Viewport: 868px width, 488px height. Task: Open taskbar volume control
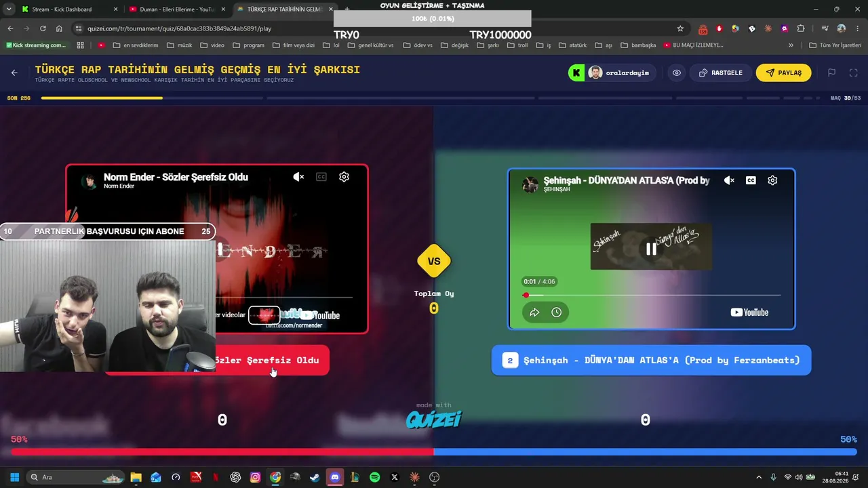pyautogui.click(x=798, y=477)
